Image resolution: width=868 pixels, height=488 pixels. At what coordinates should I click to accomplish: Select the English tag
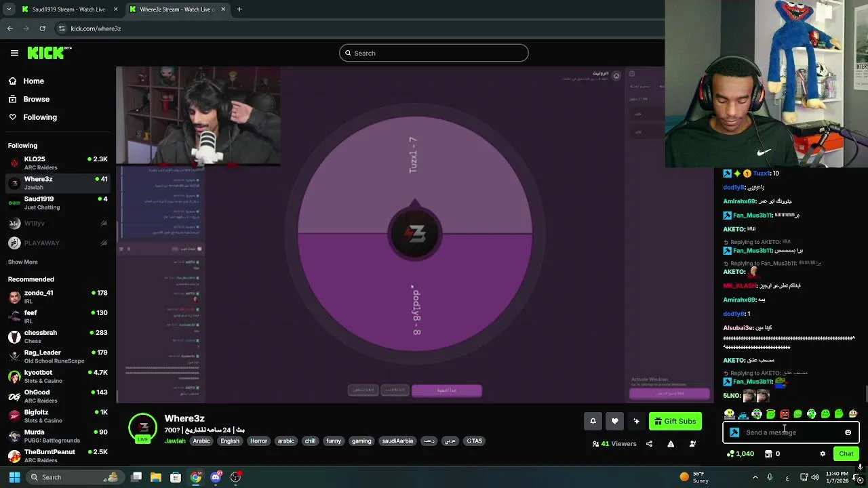tap(230, 441)
